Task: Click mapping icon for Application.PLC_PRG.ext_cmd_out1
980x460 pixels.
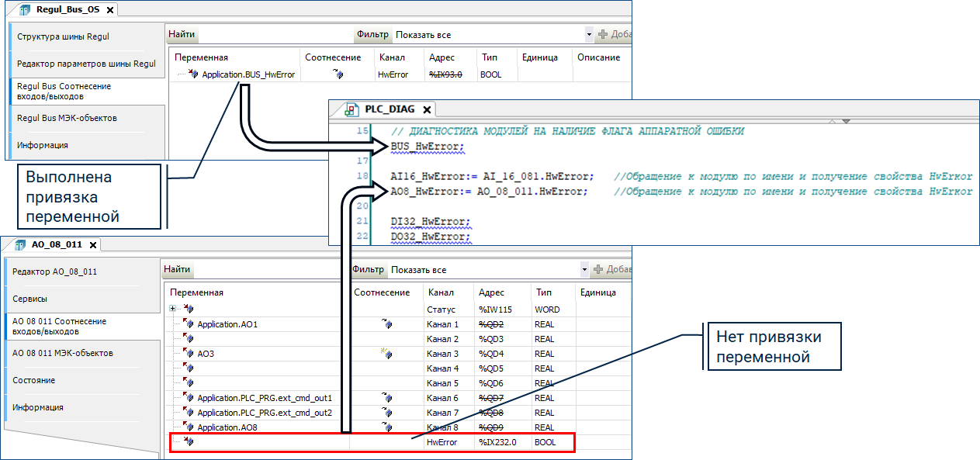Action: (386, 398)
